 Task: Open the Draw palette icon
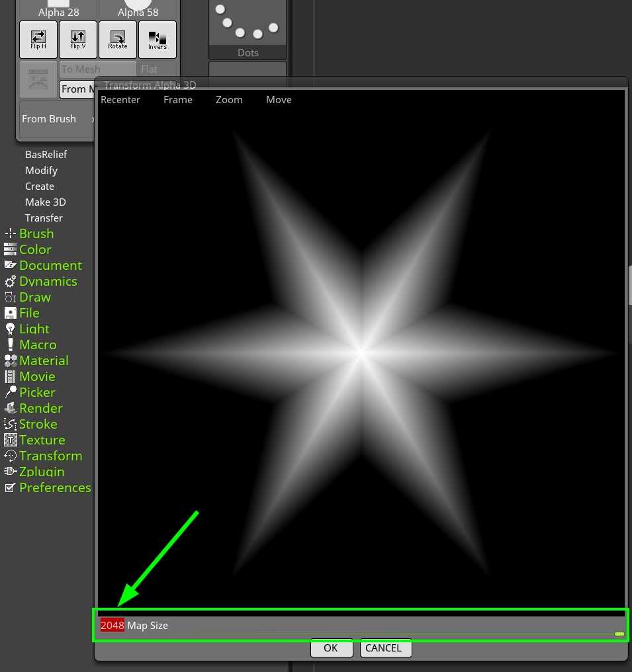11,297
